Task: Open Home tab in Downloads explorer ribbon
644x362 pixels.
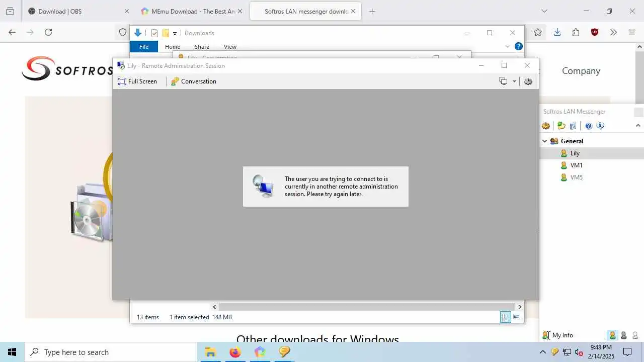Action: point(173,47)
